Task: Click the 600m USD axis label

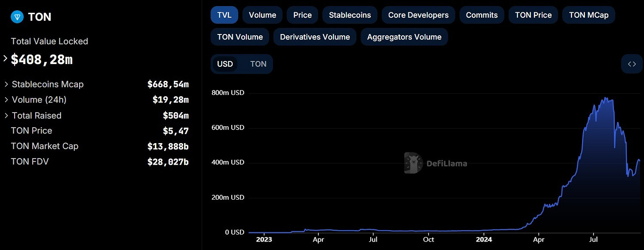Action: [228, 128]
